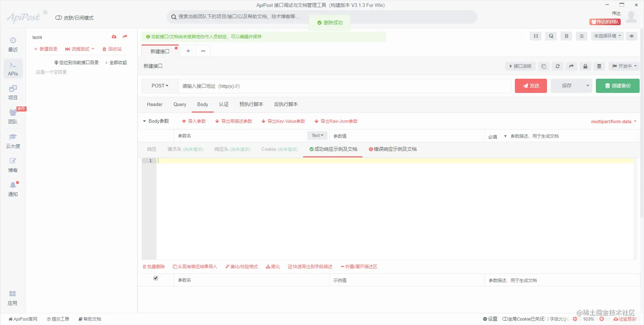Click the H global header button
The image size is (644, 325).
pos(536,36)
